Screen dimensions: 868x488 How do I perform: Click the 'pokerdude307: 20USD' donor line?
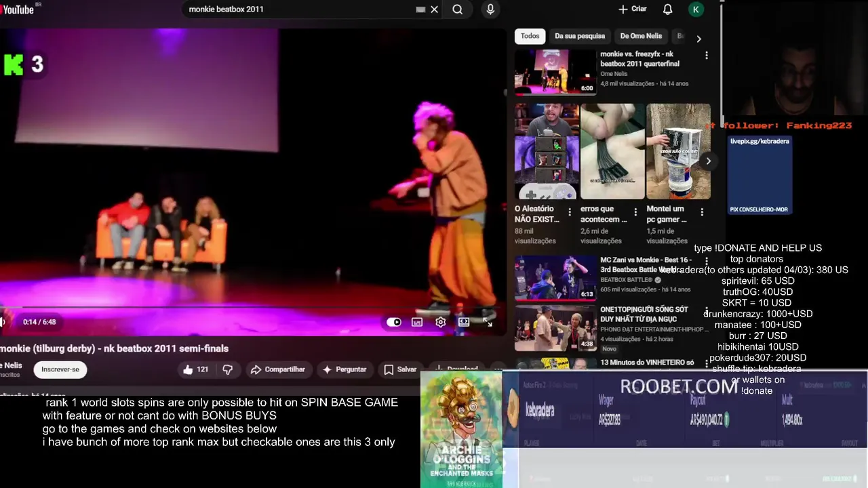757,357
